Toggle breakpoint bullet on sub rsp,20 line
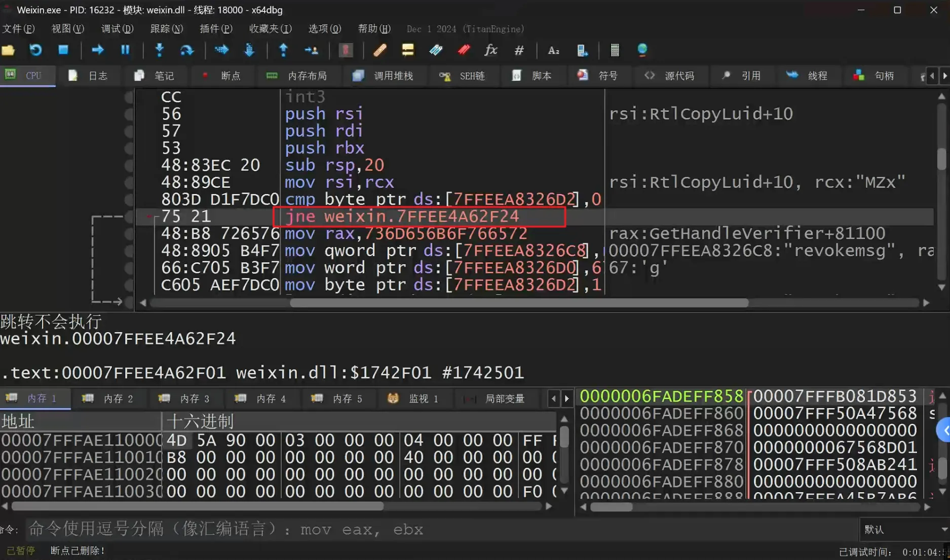 point(129,165)
